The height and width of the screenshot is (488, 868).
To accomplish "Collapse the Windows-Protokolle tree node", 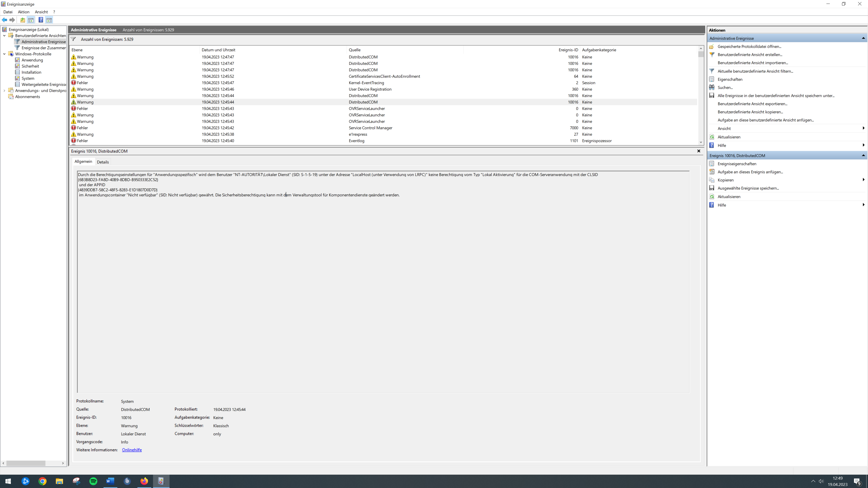I will [4, 54].
